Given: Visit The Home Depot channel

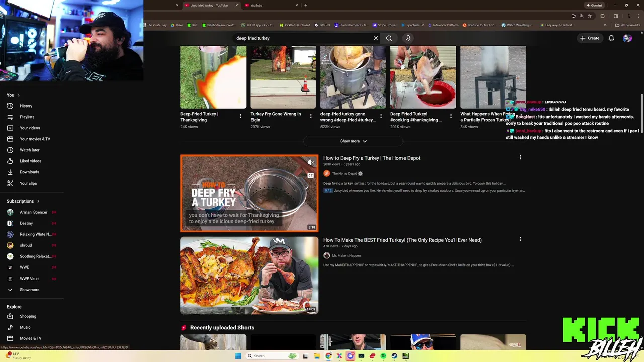Looking at the screenshot, I should point(344,174).
